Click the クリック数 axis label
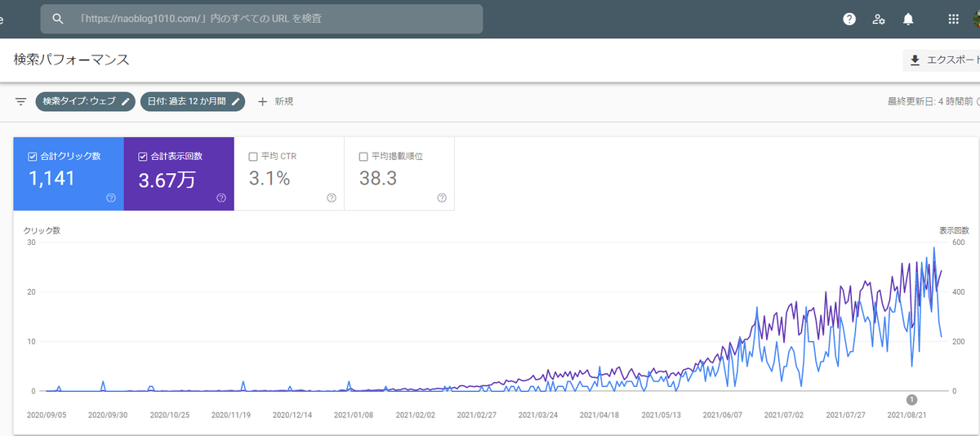Screen dimensions: 980x436 (x=42, y=230)
